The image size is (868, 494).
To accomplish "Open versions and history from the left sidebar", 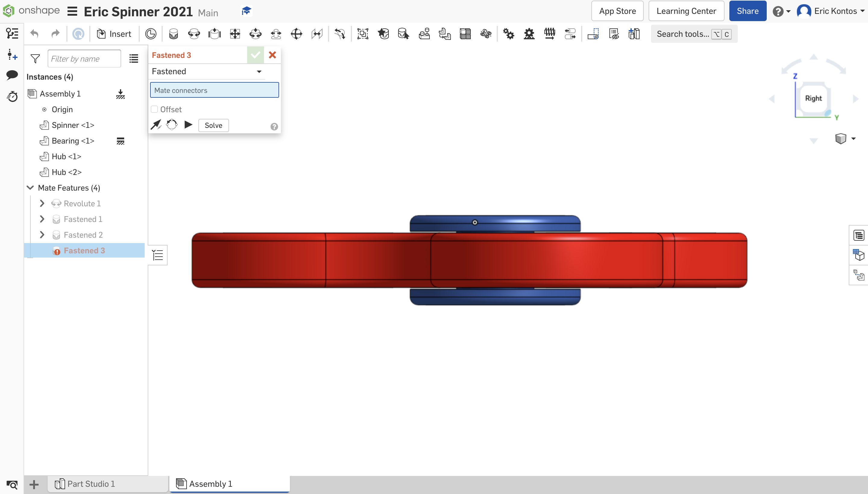I will [12, 97].
